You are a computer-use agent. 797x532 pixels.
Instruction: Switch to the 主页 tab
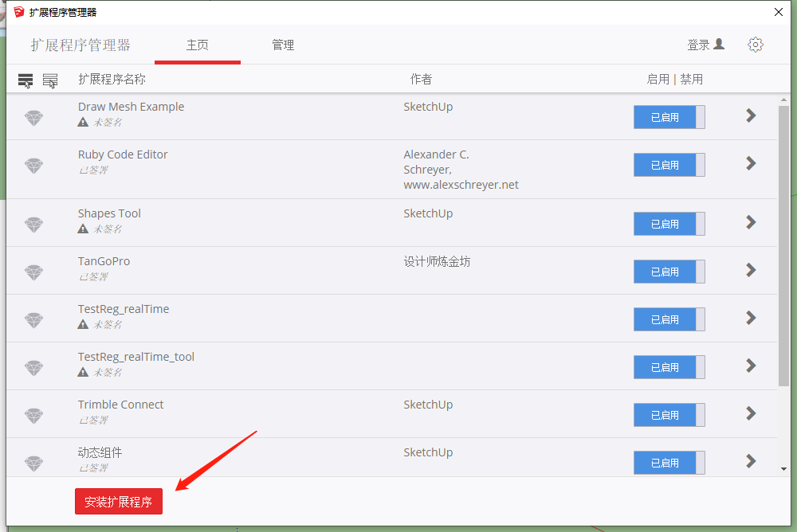click(x=197, y=45)
